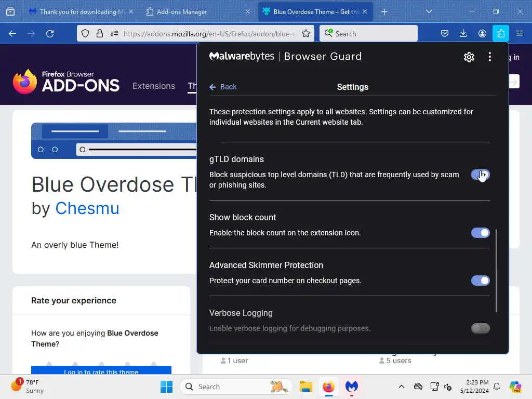
Task: Click the display/network tray icon
Action: (434, 387)
